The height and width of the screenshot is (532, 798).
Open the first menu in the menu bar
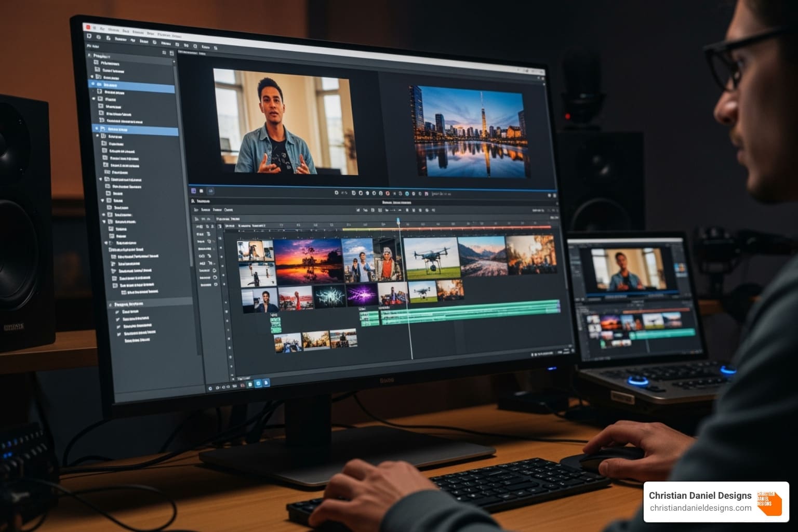102,29
